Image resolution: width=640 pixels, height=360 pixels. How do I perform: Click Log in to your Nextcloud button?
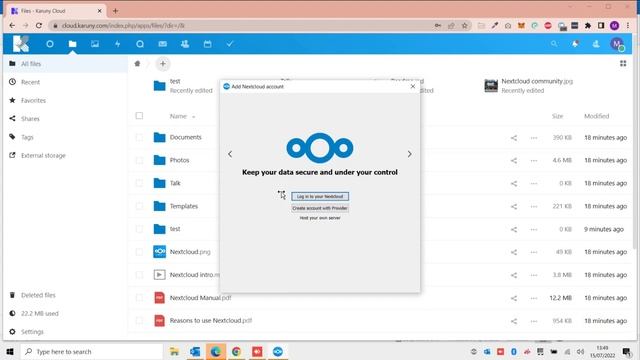tap(320, 196)
